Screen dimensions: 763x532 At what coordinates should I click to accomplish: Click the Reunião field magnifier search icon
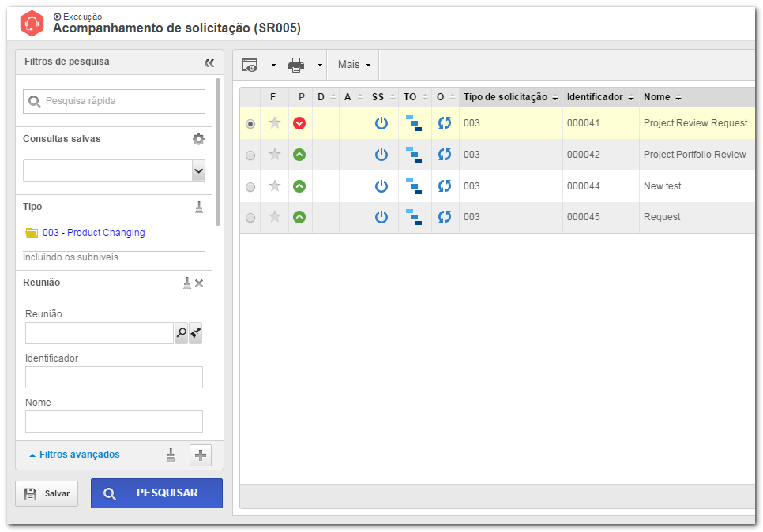click(181, 332)
